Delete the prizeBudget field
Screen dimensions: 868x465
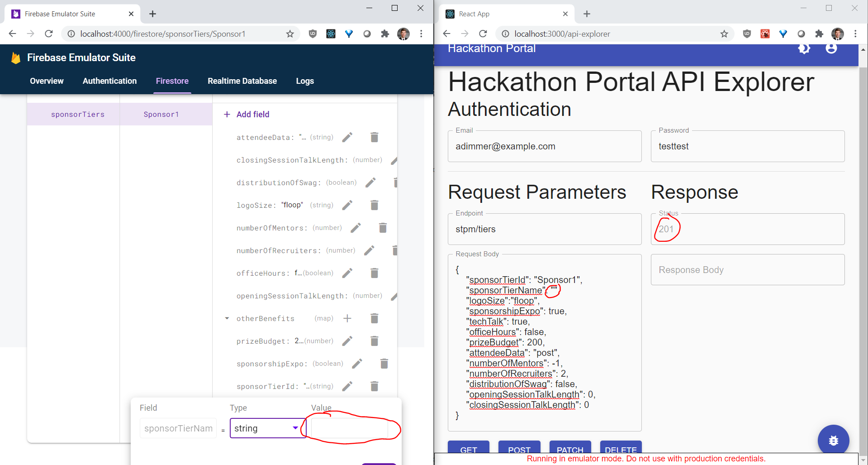[375, 341]
